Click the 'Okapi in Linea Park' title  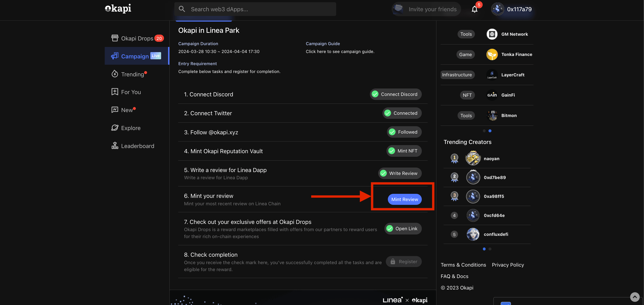click(209, 30)
